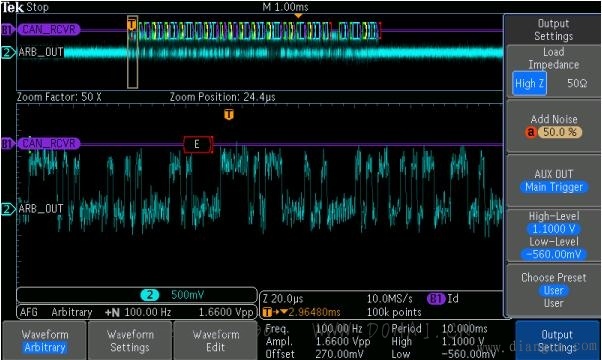The image size is (602, 360).
Task: Click the AFG 100.00 Hz frequency readout
Action: [x=147, y=312]
